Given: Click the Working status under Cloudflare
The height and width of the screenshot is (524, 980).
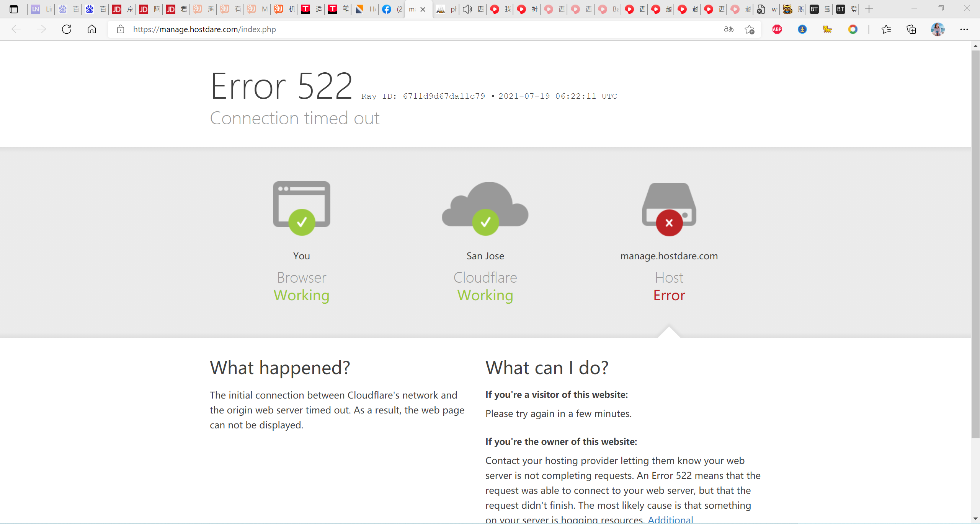Looking at the screenshot, I should coord(485,295).
